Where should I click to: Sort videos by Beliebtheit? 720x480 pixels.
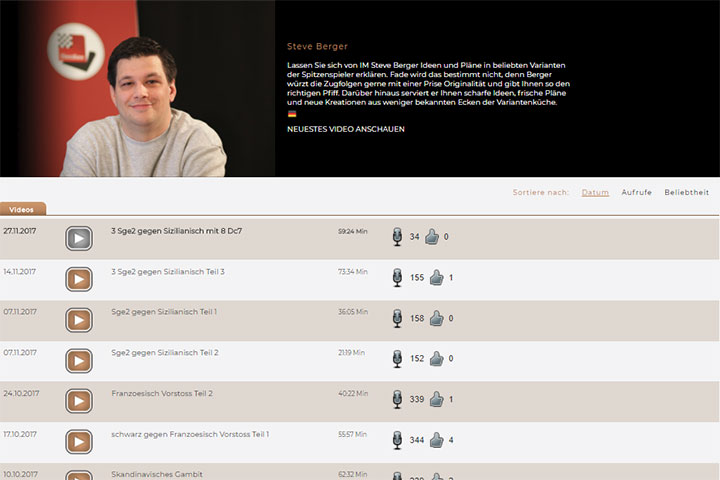click(x=686, y=192)
